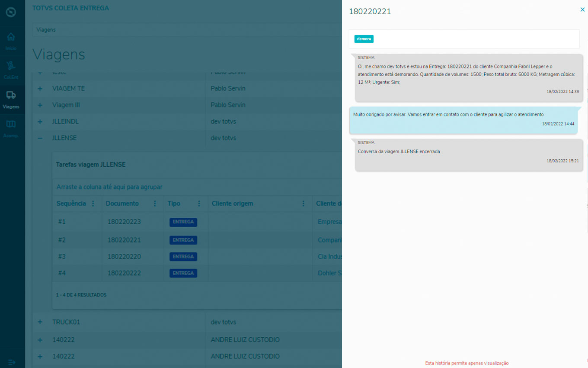Collapse the JLLENSE trip row
This screenshot has height=368, width=588.
coord(40,138)
